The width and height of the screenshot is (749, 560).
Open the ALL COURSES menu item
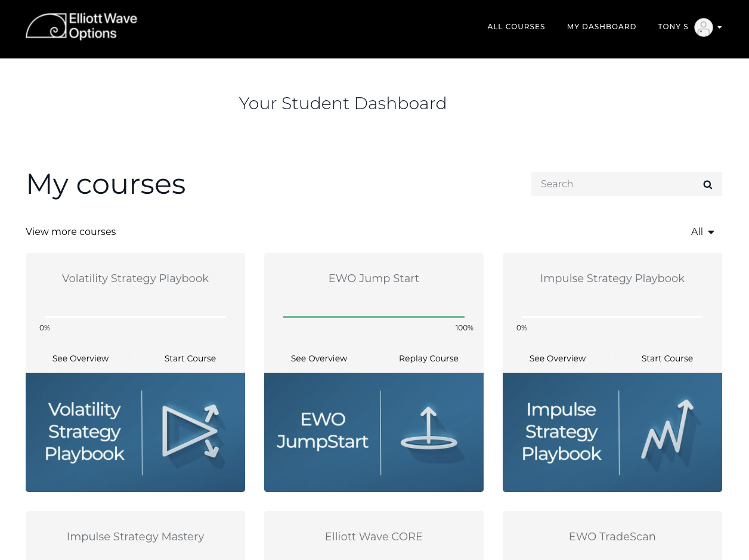[x=516, y=26]
